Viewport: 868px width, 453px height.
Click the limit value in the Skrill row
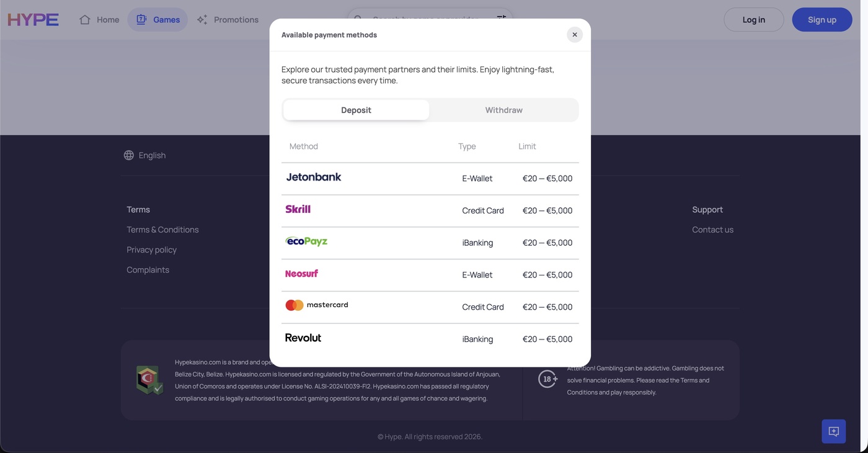click(x=547, y=210)
